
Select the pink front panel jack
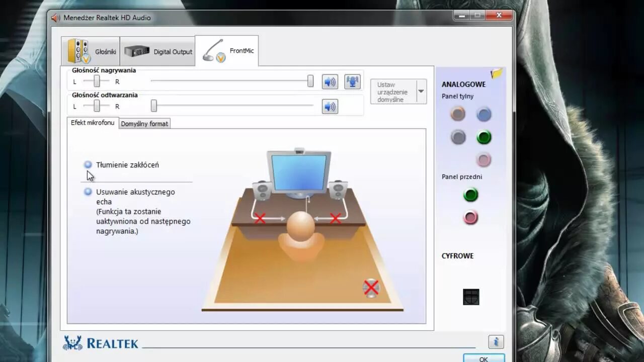click(470, 217)
